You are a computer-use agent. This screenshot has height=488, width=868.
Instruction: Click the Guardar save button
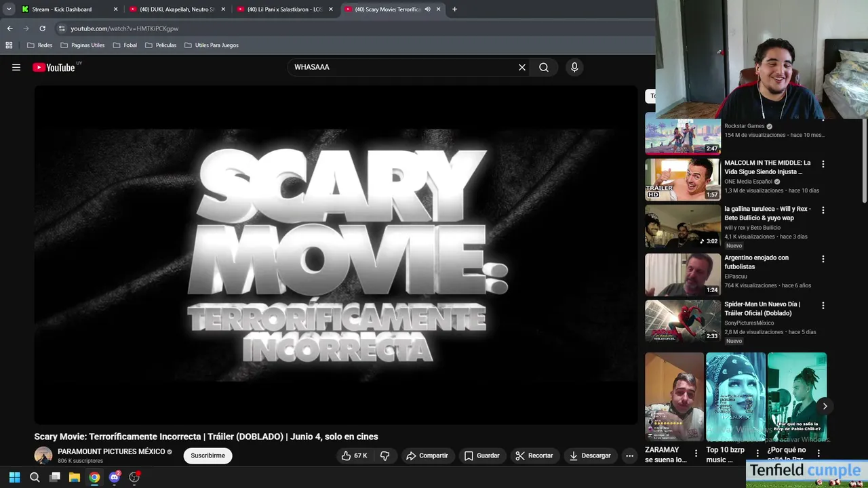pos(481,455)
